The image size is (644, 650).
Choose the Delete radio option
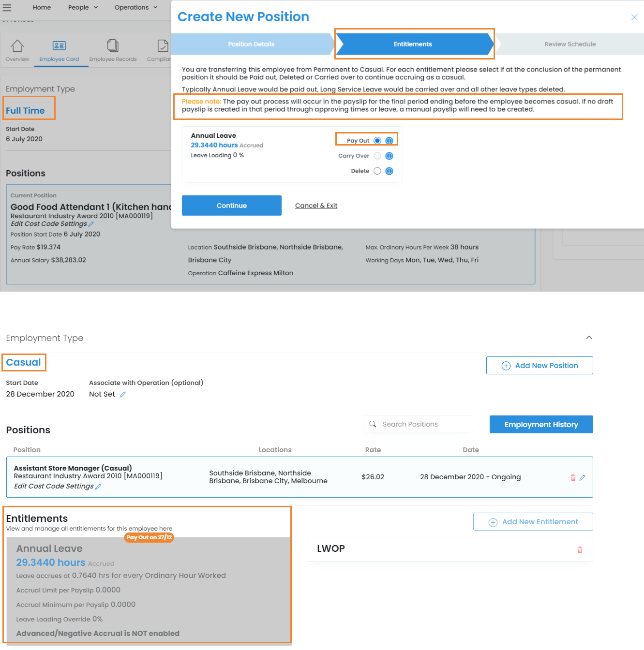tap(377, 171)
